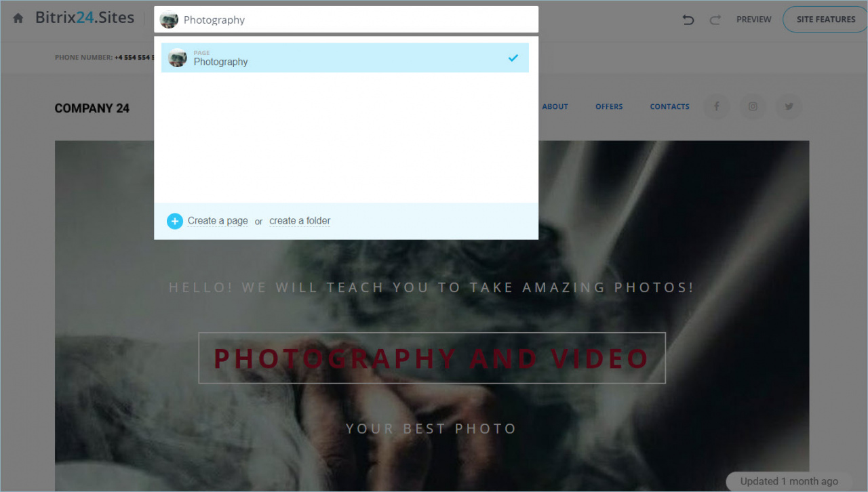Open the ABOUT menu item

tap(555, 106)
